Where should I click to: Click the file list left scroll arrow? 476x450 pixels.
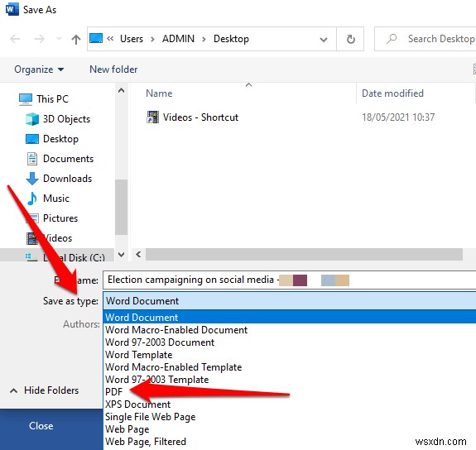click(138, 254)
